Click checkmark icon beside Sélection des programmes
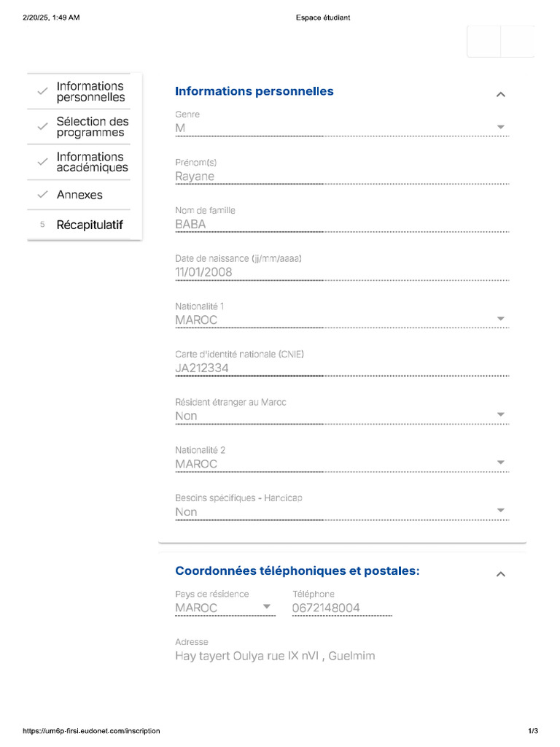This screenshot has width=560, height=747. (x=42, y=127)
